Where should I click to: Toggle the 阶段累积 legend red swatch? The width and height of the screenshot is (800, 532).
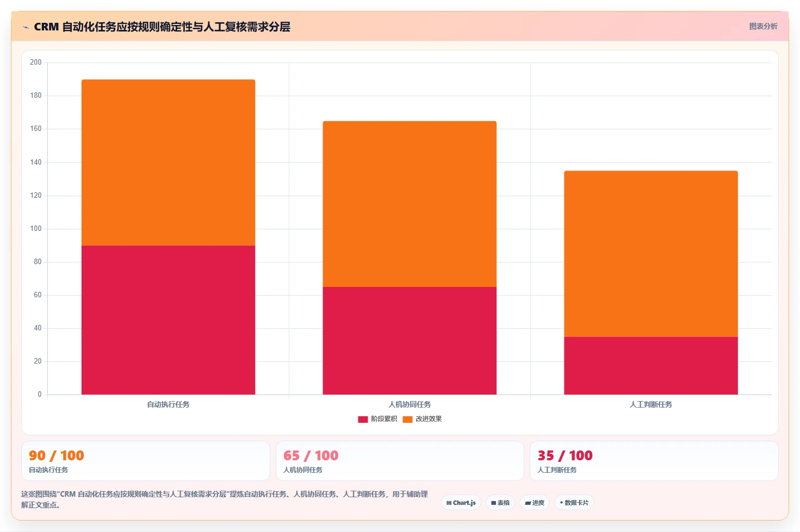[x=363, y=419]
